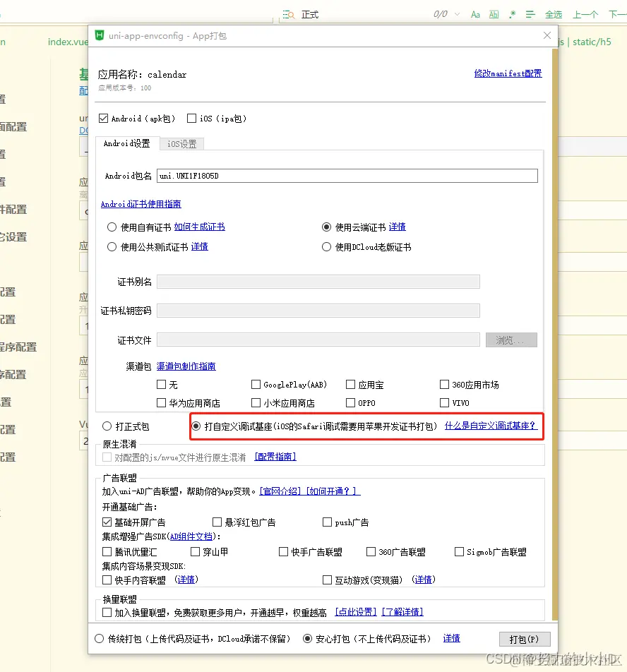Close the App打包 dialog
The width and height of the screenshot is (627, 672).
coord(547,35)
